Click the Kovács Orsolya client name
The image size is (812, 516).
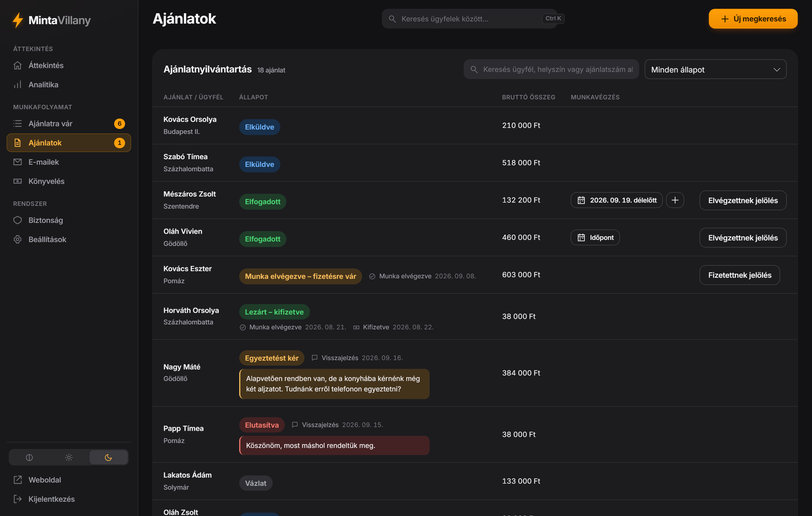coord(190,120)
